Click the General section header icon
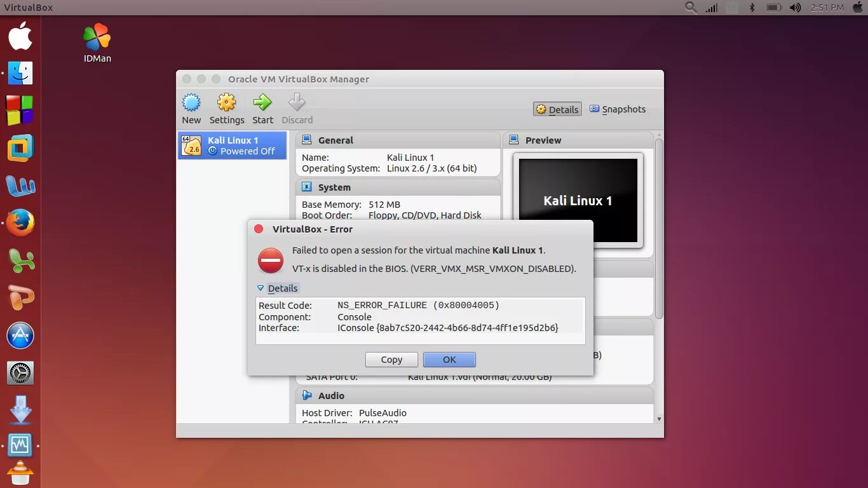 (x=307, y=140)
